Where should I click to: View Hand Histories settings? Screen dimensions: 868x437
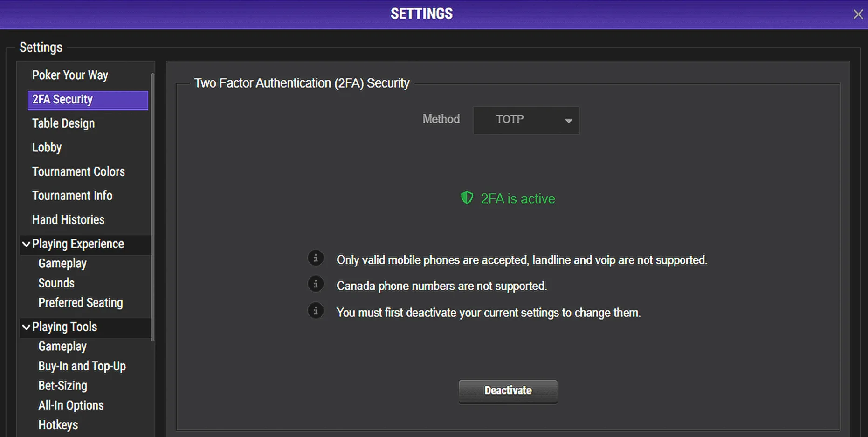(x=68, y=220)
